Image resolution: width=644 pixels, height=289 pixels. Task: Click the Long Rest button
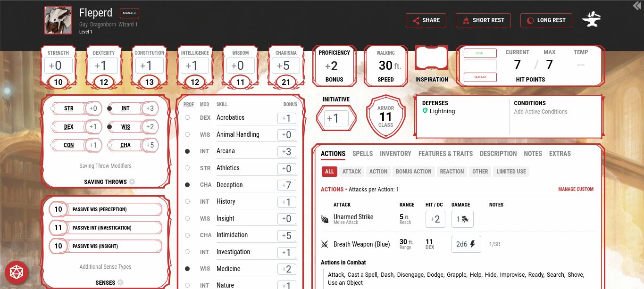click(546, 20)
